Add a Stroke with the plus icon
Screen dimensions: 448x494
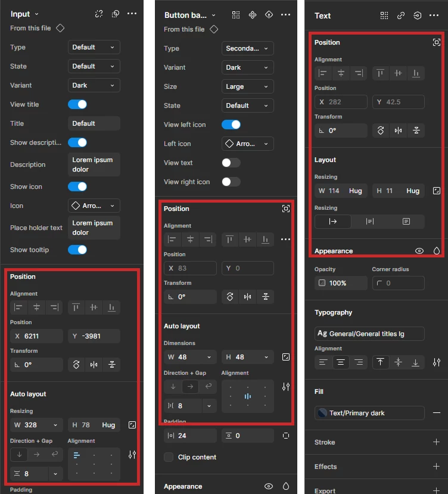tap(436, 442)
